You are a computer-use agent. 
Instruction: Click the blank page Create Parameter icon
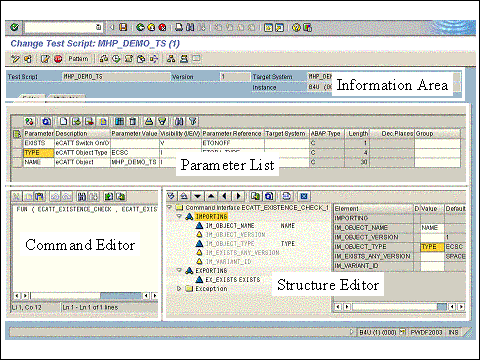[63, 122]
